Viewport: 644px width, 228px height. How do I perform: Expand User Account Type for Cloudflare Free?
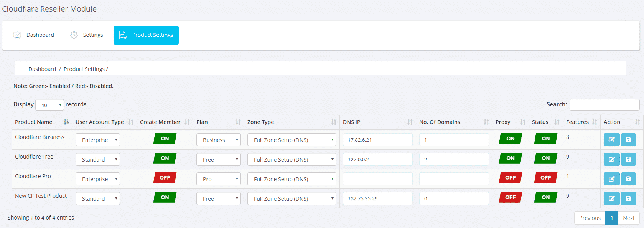[x=98, y=159]
